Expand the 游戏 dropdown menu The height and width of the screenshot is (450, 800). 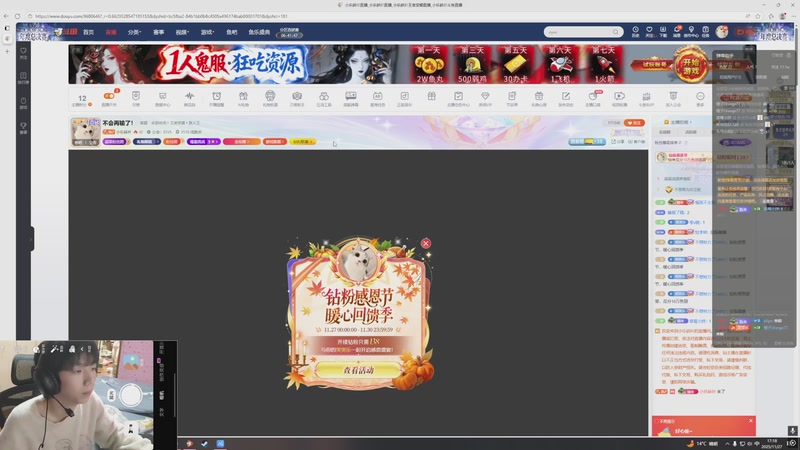207,32
